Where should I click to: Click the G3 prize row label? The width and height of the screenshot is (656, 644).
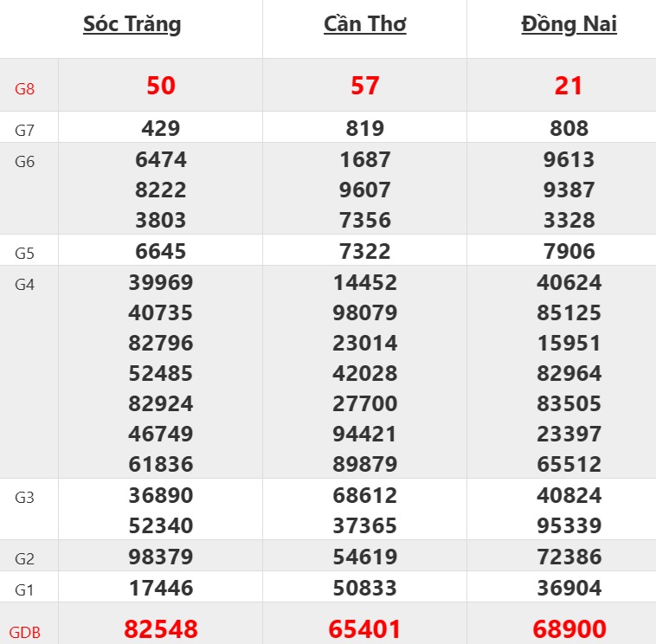25,498
